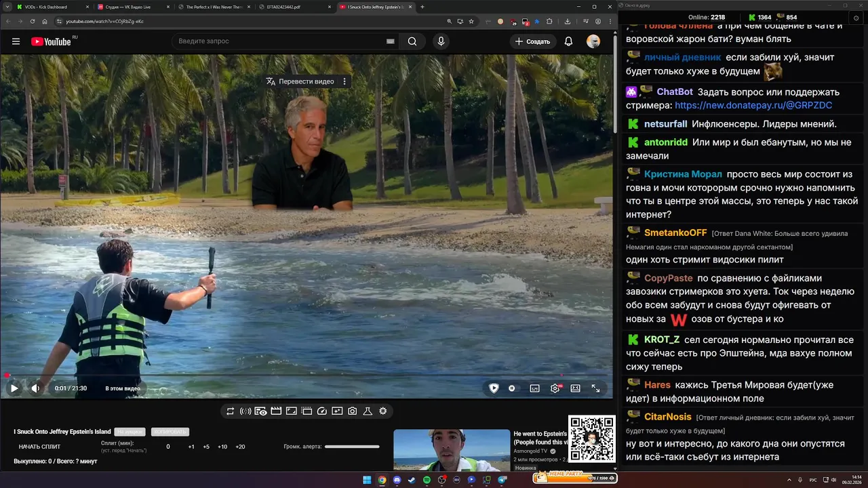Open Telegram from the taskbar
The image size is (868, 488).
[x=502, y=480]
